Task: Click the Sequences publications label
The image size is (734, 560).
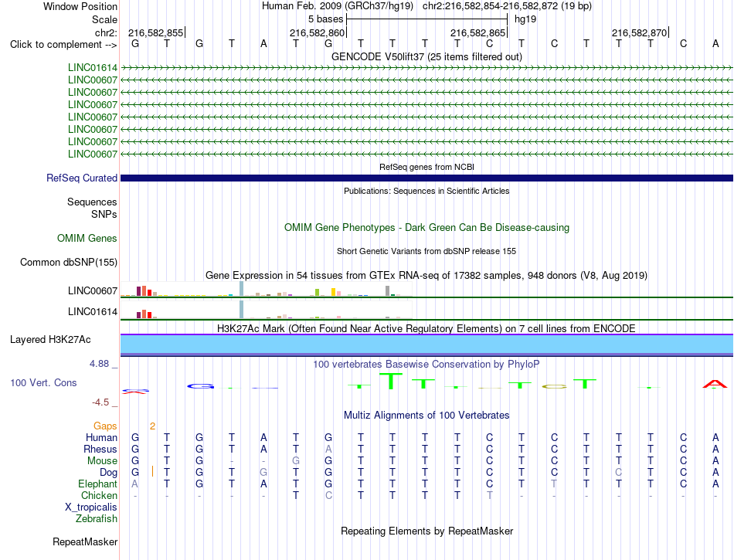Action: [x=92, y=202]
